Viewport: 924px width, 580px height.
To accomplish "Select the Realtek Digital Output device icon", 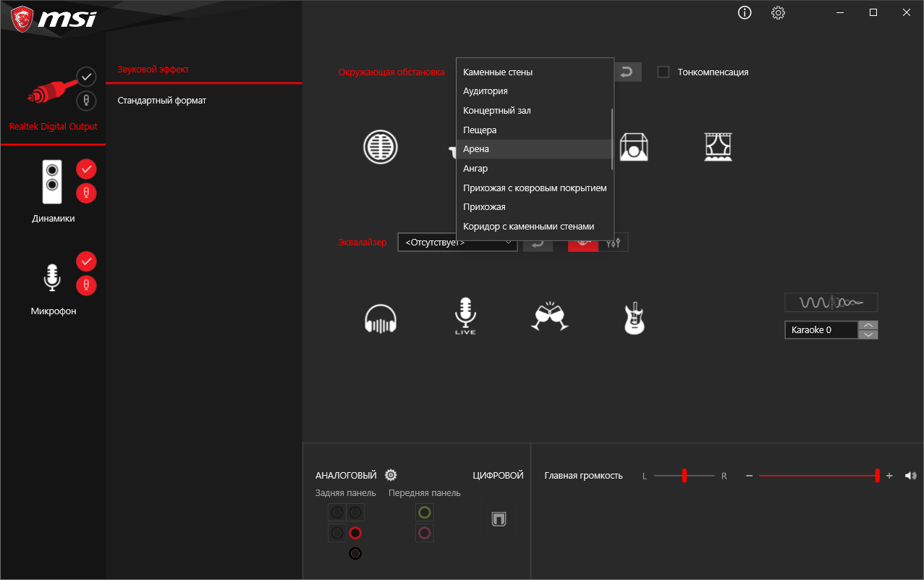I will click(52, 91).
